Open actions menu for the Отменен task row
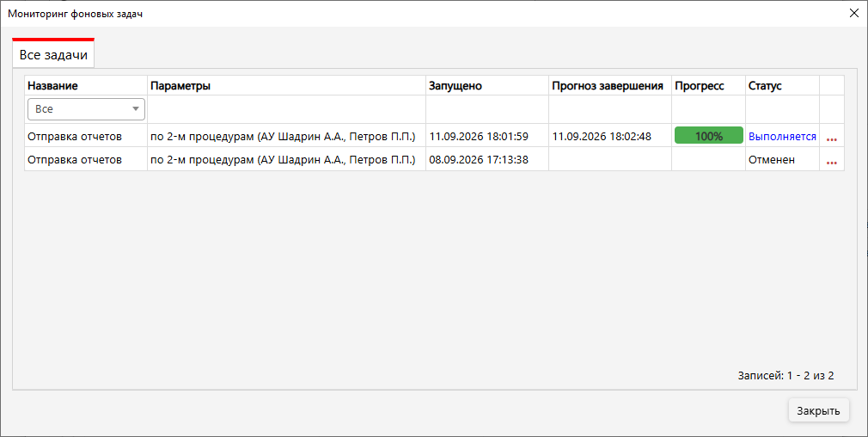The width and height of the screenshot is (868, 437). (831, 161)
